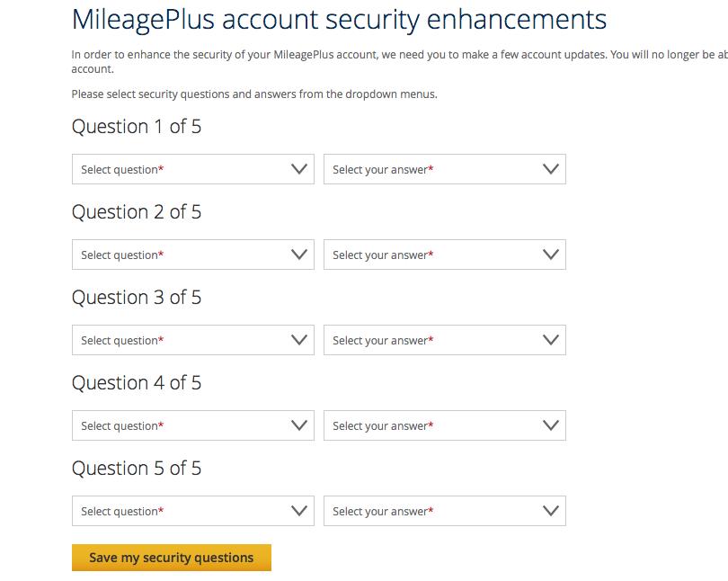This screenshot has height=581, width=728.
Task: Click chevron arrow on Question 5 question selector
Action: (x=300, y=511)
